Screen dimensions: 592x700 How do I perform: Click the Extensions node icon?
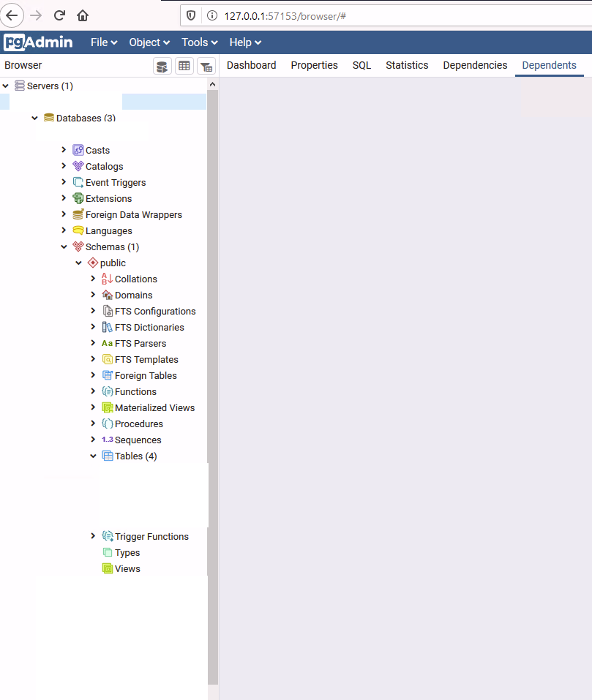point(78,198)
